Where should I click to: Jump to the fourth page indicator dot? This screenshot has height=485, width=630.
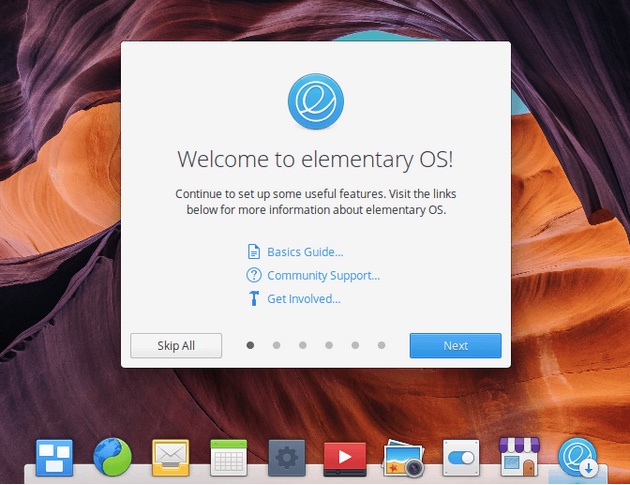coord(329,345)
